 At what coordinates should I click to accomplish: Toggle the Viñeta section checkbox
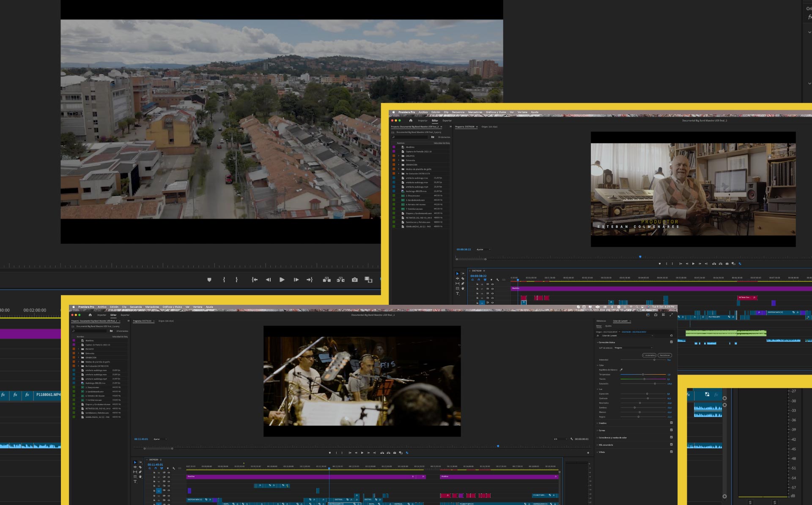click(x=671, y=452)
